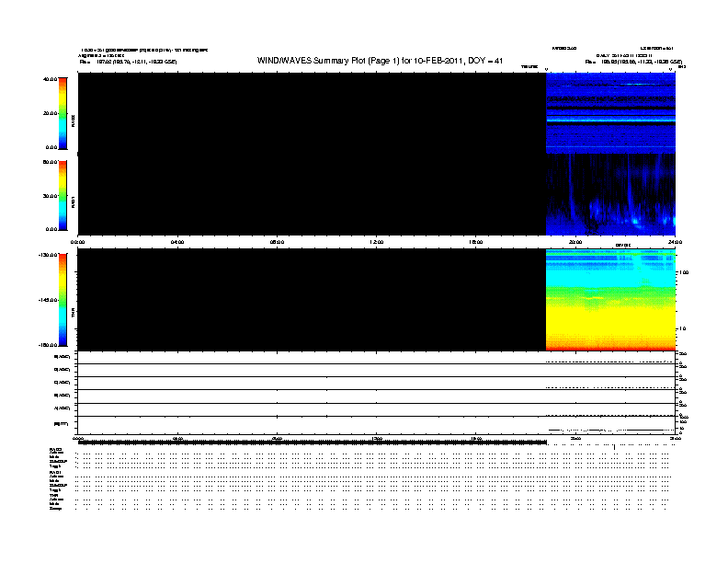Click the bright cyan band in RAD2 spectrogram
The image size is (728, 563).
pyautogui.click(x=610, y=121)
